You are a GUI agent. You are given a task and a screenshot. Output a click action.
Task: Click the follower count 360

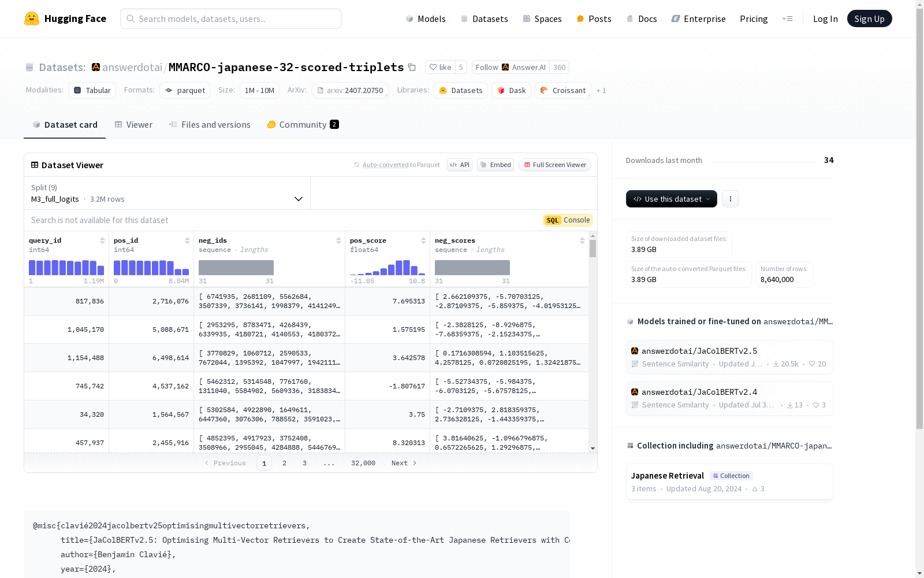[x=559, y=67]
